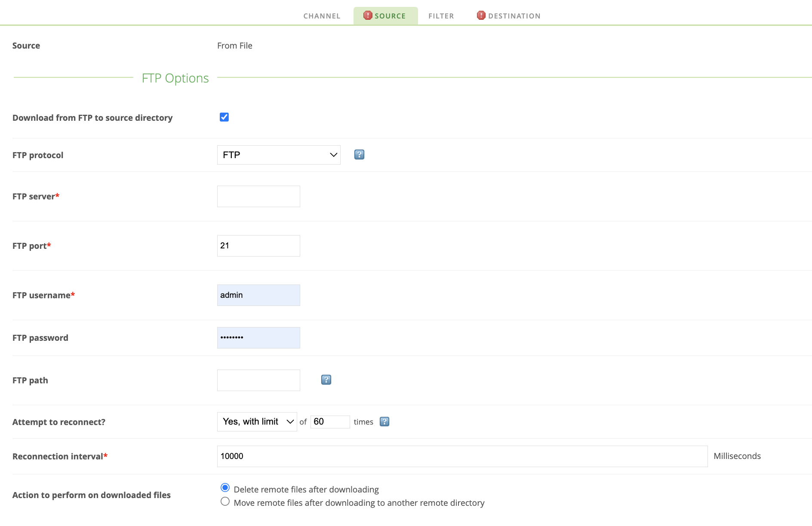
Task: Open the Filter tab
Action: click(x=441, y=16)
